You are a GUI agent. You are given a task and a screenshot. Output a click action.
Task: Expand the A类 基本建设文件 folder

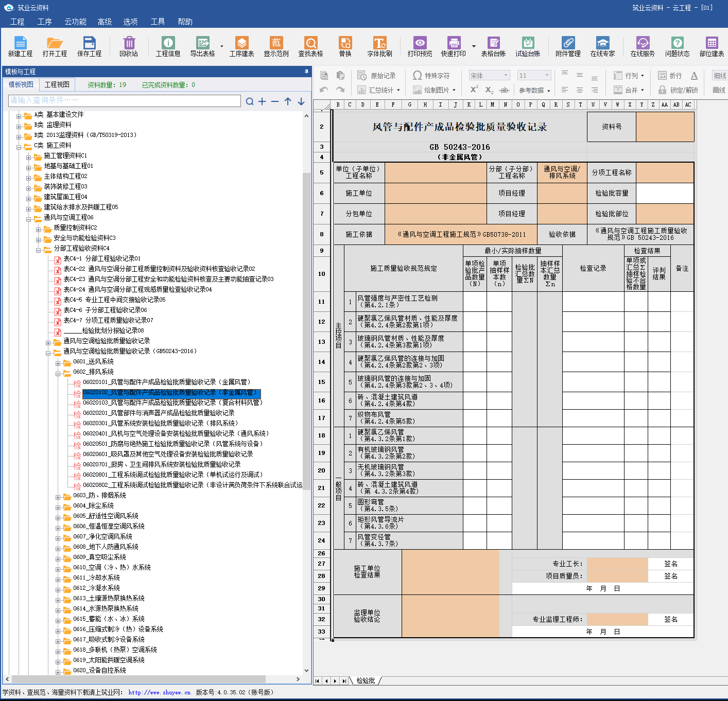pyautogui.click(x=19, y=115)
